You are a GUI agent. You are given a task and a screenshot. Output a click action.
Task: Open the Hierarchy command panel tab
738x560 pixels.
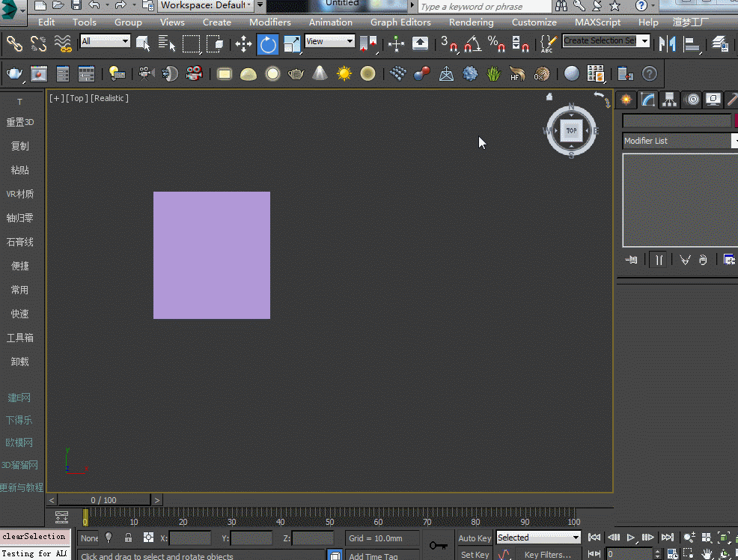pos(669,100)
